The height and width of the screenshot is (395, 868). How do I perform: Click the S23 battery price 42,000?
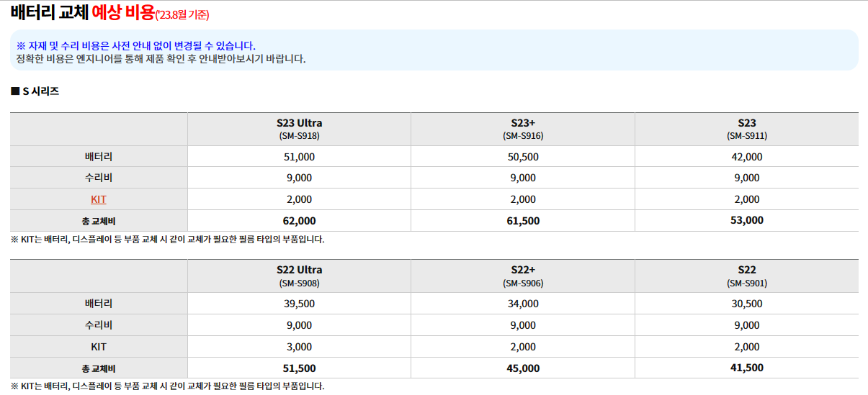(x=747, y=156)
